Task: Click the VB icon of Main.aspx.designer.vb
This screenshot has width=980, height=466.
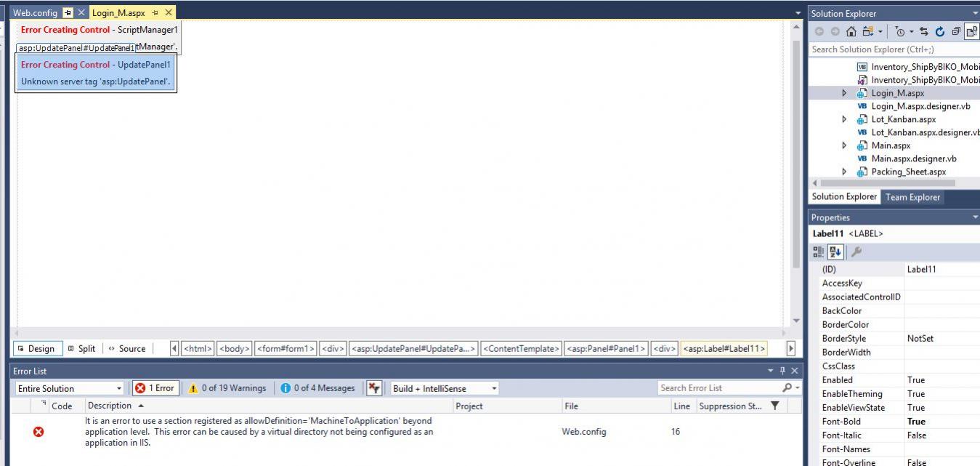Action: point(862,158)
